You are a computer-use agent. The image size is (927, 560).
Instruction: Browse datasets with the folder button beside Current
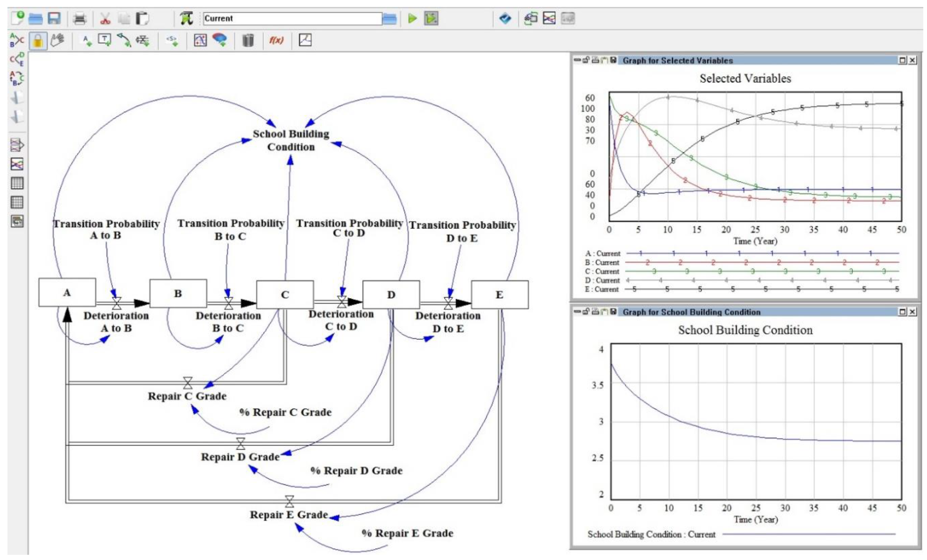point(390,18)
